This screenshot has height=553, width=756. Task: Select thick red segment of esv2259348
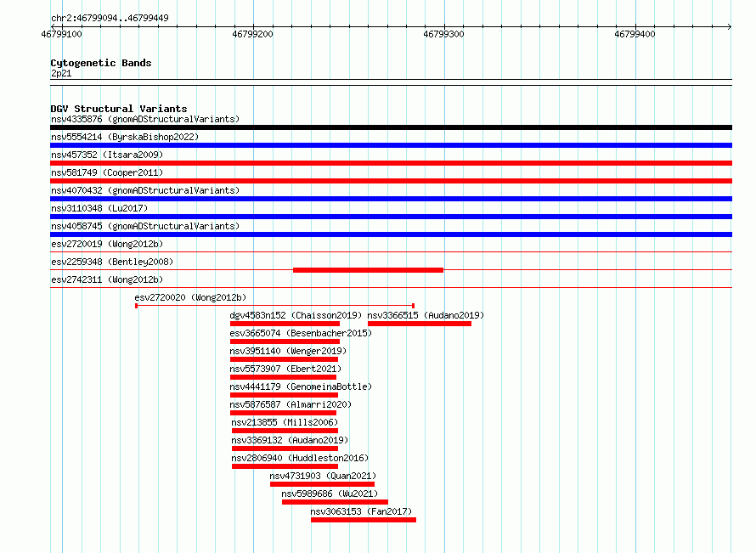369,270
